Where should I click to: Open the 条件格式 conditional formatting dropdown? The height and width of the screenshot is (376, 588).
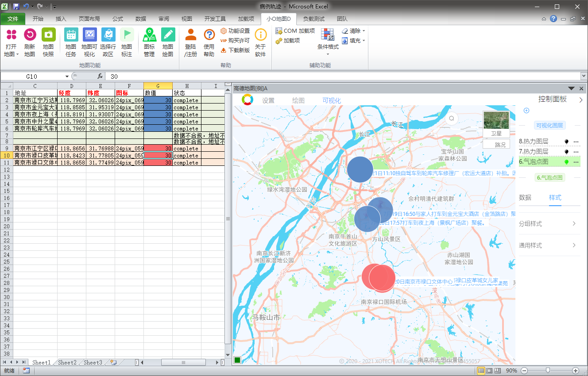tap(328, 47)
